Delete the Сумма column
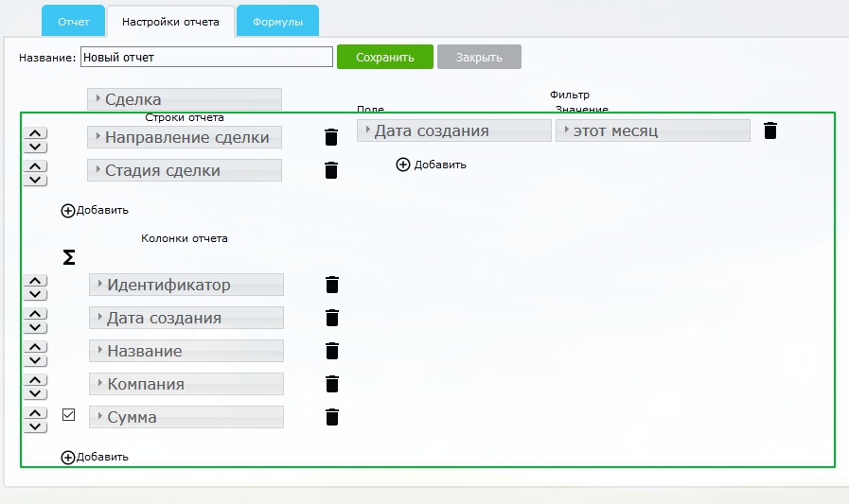Screen dimensions: 849x504 point(331,417)
